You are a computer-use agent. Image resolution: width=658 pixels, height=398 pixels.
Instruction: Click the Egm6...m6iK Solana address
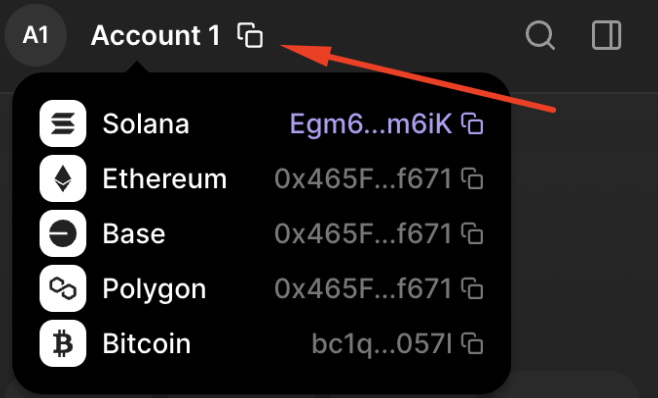(371, 124)
